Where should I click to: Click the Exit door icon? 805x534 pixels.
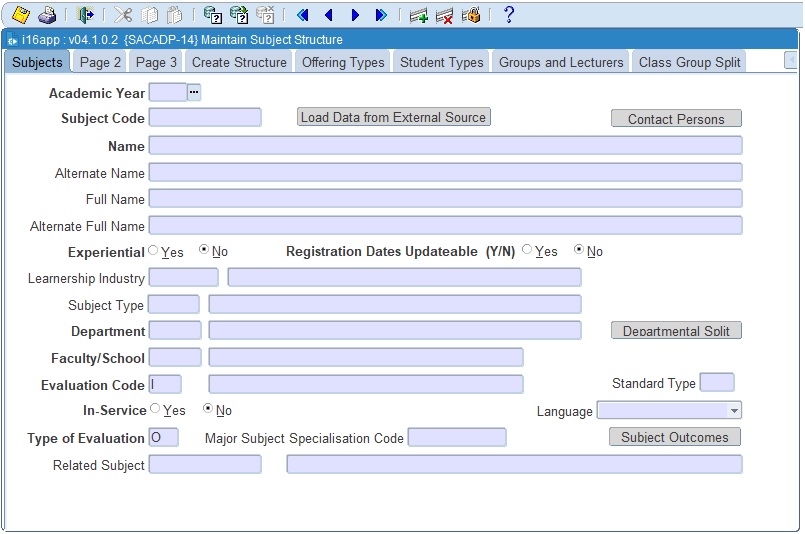coord(85,15)
